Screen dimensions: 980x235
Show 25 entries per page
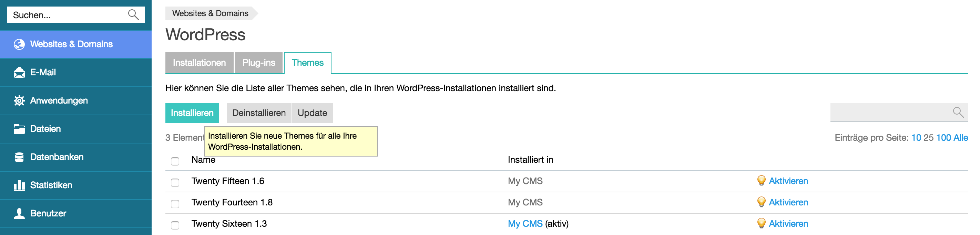[928, 137]
